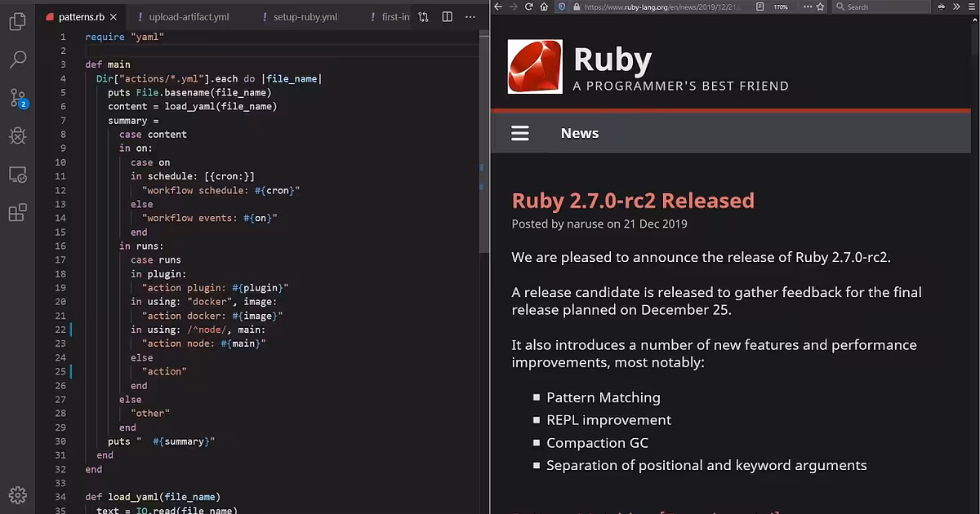Viewport: 980px width, 514px height.
Task: Click the browser extension mask icon
Action: tap(942, 7)
